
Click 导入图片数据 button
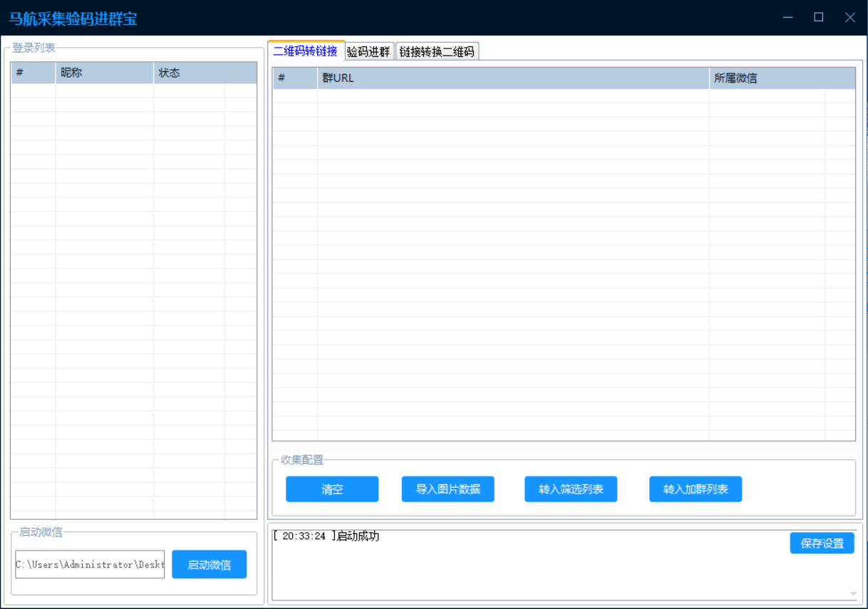tap(448, 489)
